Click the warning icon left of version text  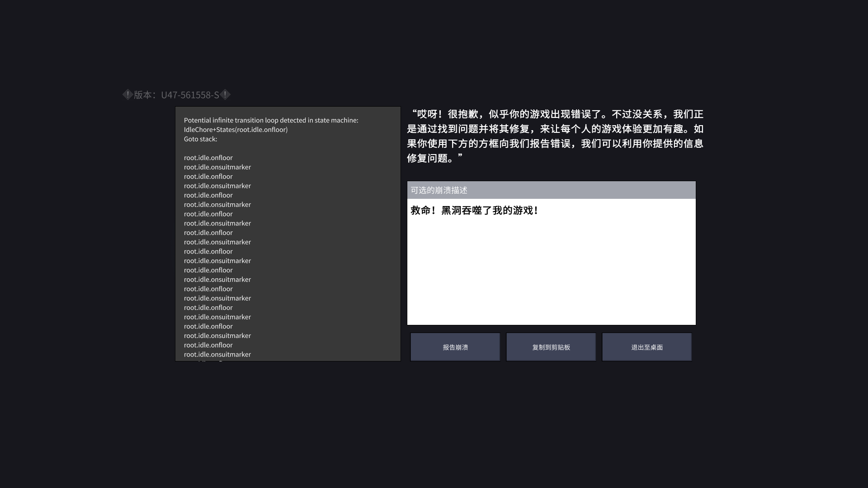[127, 95]
